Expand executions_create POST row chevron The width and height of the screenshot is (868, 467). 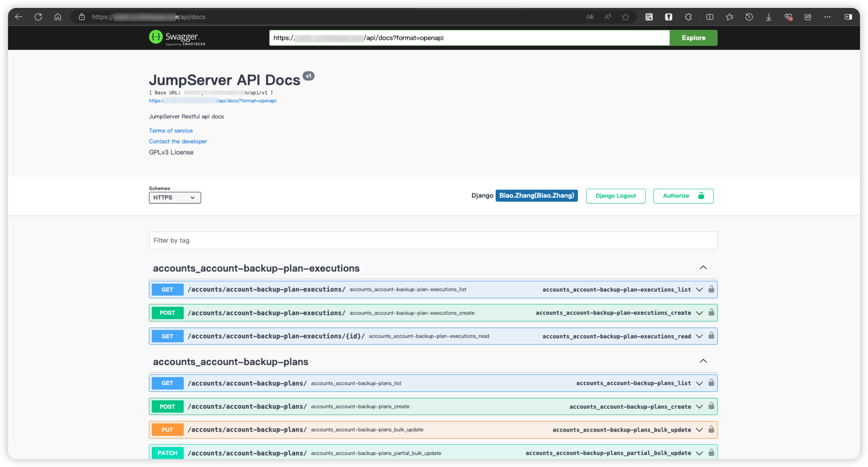(699, 313)
